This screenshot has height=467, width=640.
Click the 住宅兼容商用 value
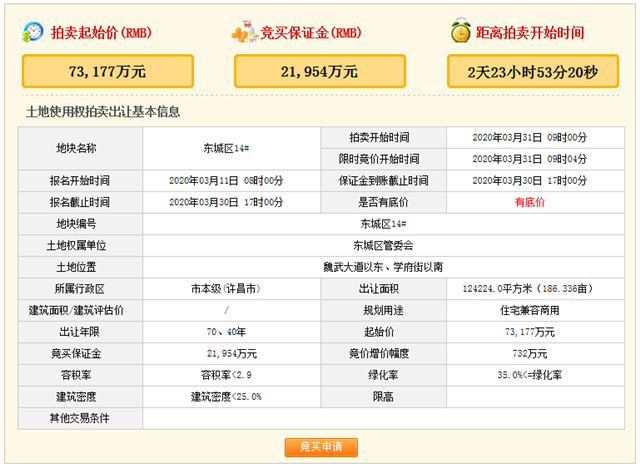click(530, 311)
